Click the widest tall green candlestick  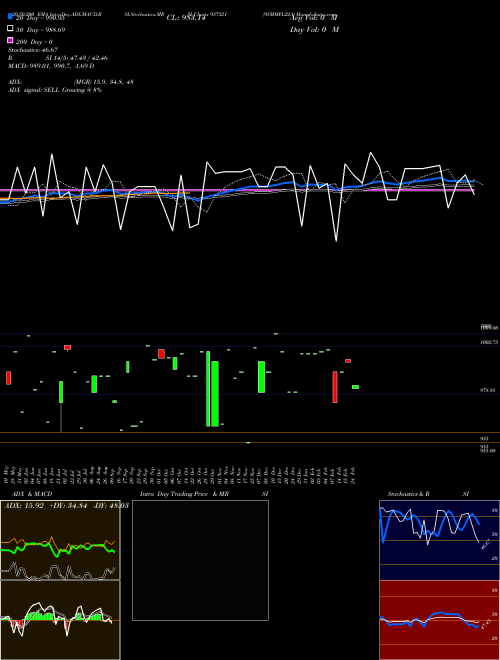(215, 394)
